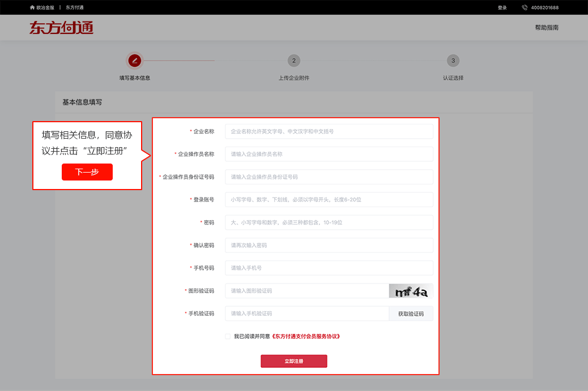Focus the 手机验证码 input field
Screen dimensions: 588x391
click(307, 314)
